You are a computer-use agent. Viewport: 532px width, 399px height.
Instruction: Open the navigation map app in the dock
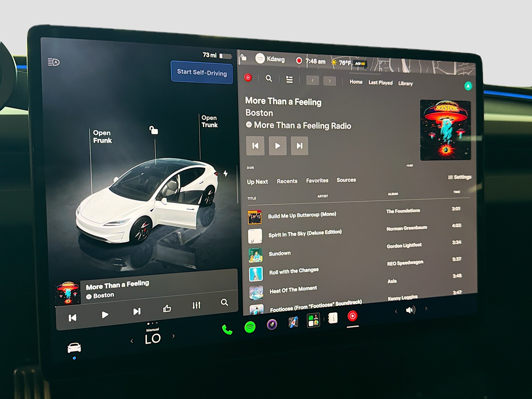point(293,322)
